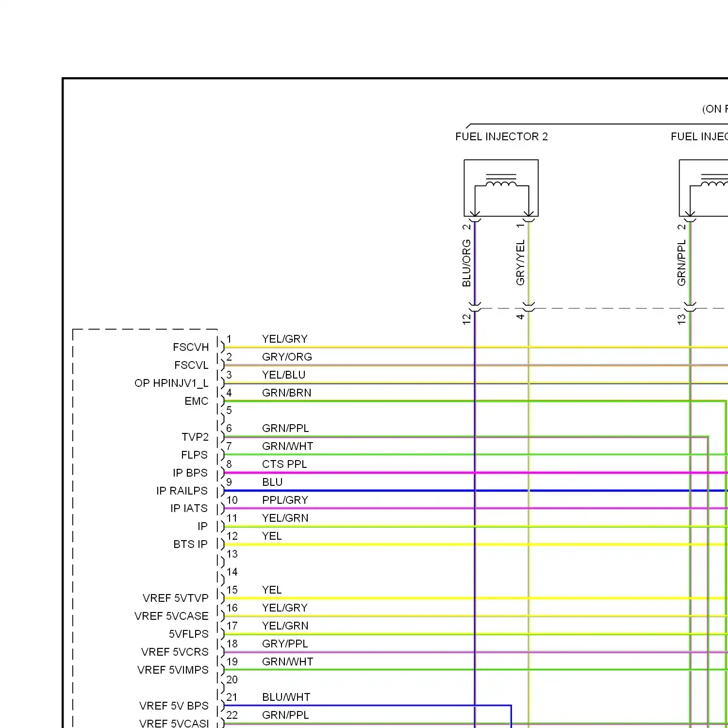Click GRN/WHT wire label at pin 19
The width and height of the screenshot is (728, 728).
point(287,662)
